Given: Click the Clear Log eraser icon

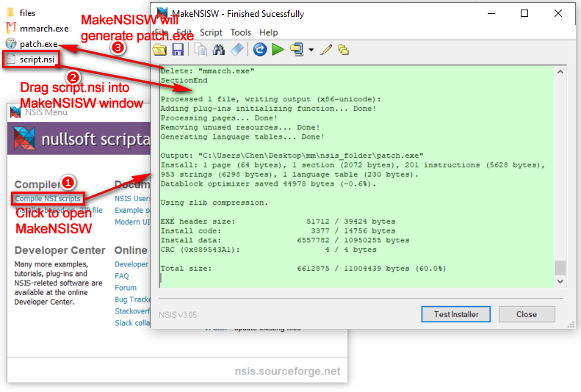Looking at the screenshot, I should [x=237, y=50].
